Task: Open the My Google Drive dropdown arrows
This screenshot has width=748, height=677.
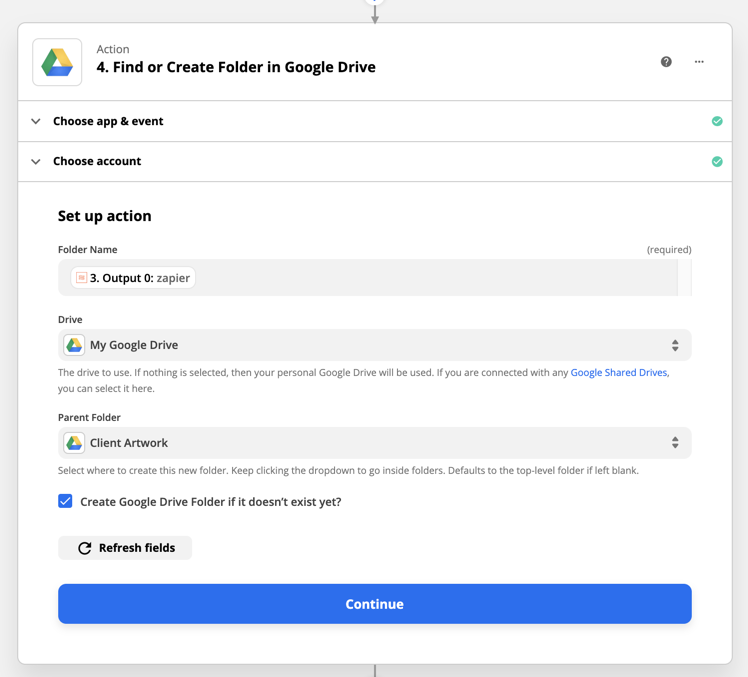Action: (x=675, y=345)
